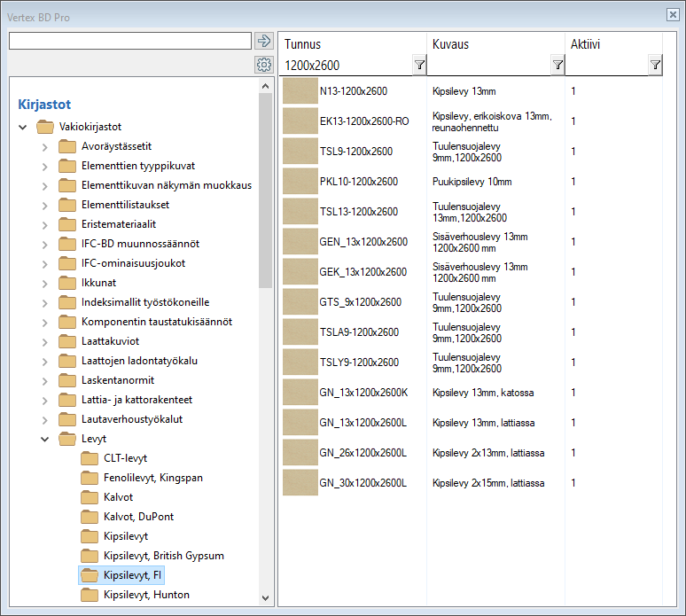The image size is (686, 616).
Task: Select the Kipsilevyt, Hunton folder icon
Action: click(x=90, y=595)
